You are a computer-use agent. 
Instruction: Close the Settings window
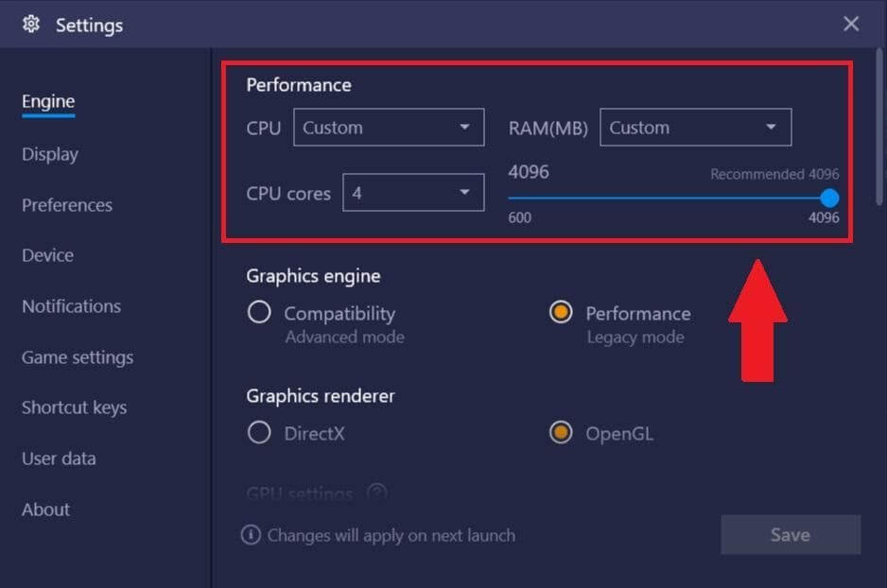pos(851,25)
